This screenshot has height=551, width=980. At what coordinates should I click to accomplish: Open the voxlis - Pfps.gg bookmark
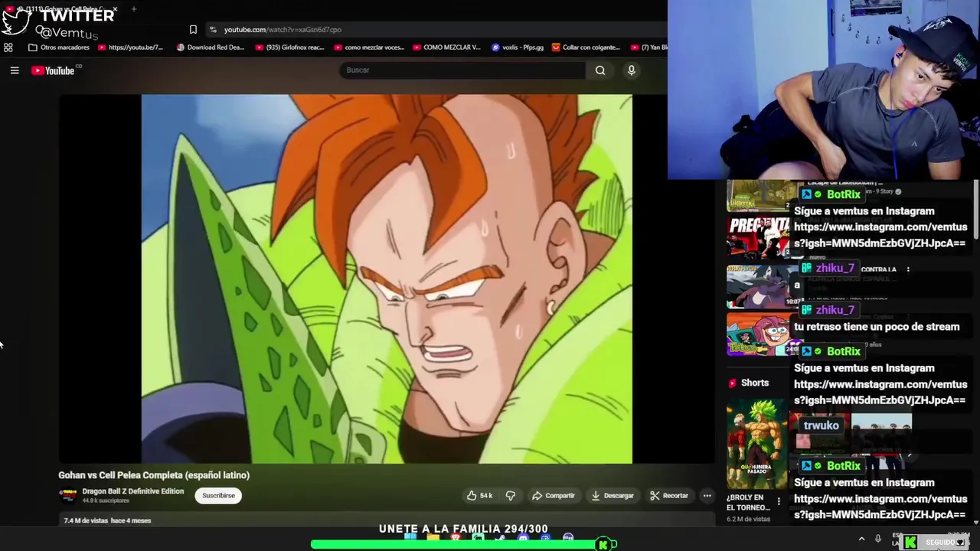tap(518, 47)
